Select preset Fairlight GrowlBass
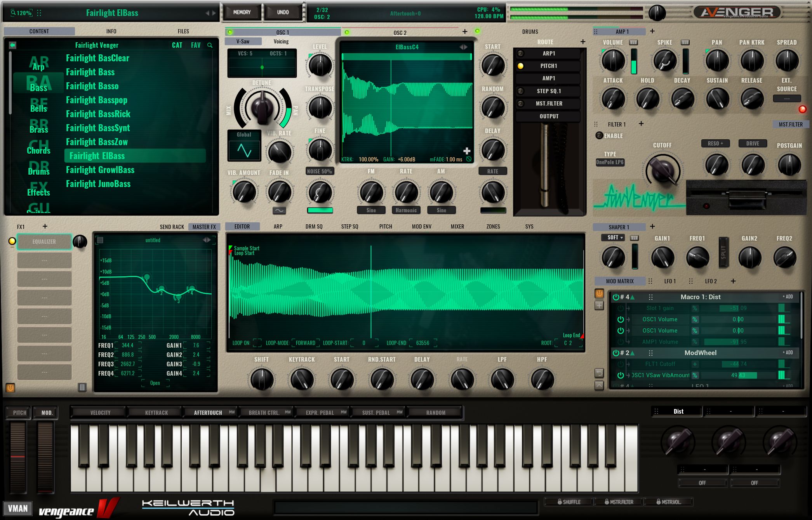Viewport: 812px width, 520px height. 100,170
